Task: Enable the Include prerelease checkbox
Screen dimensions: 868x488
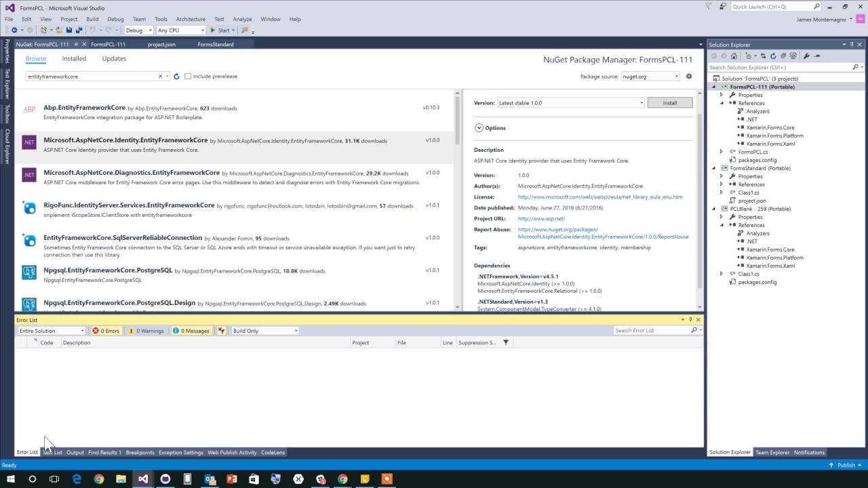Action: point(188,77)
